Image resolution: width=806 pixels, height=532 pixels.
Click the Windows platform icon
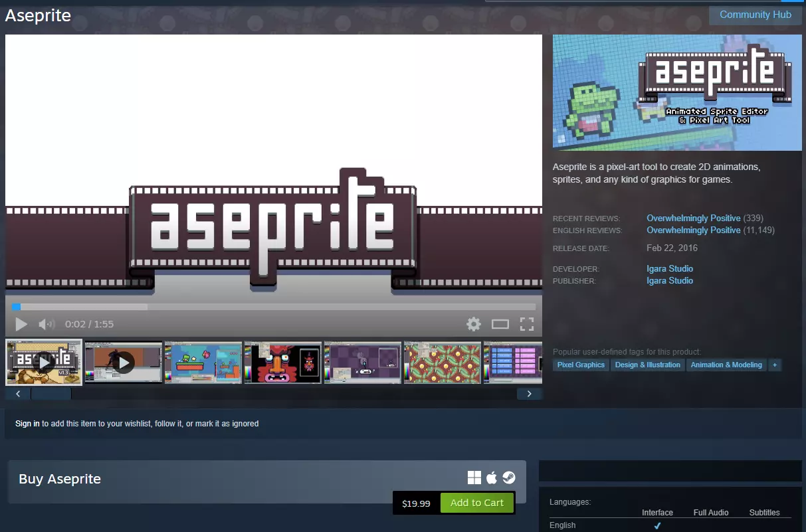(474, 478)
